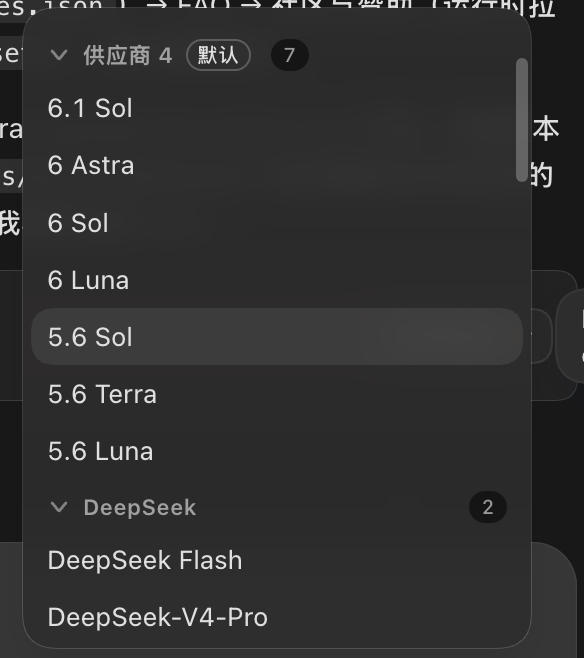Screen dimensions: 584x658
Task: Collapse the 供应商 4 group chevron
Action: coord(59,55)
